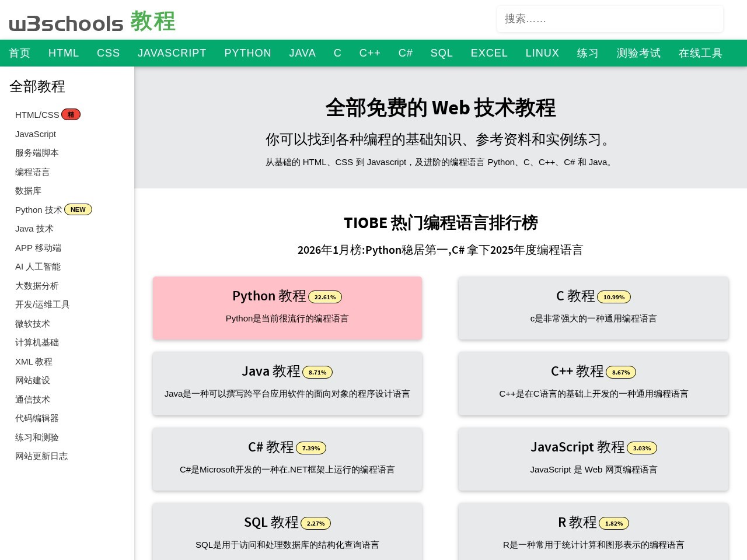747x560 pixels.
Task: Open 网站更新日志 in the sidebar
Action: click(x=41, y=456)
